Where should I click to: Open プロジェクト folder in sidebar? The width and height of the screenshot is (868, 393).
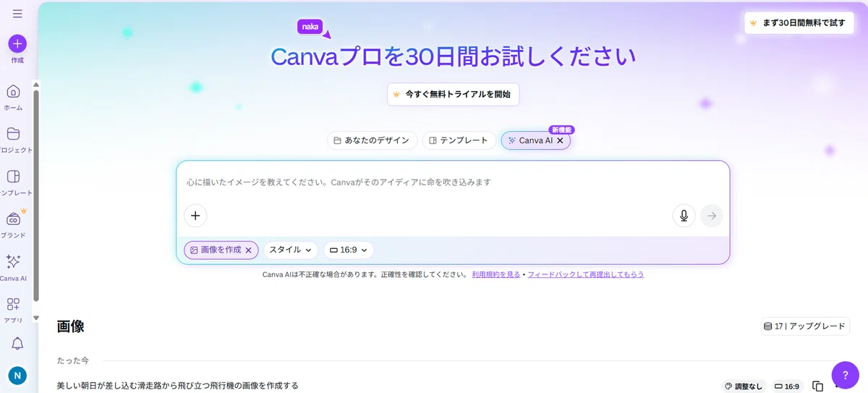click(x=13, y=140)
